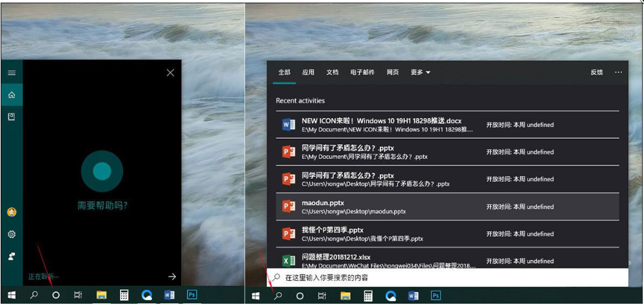The height and width of the screenshot is (307, 644).
Task: Open 同学间有了矛盾怎么办 pptx on C:\Users Desktop
Action: [x=447, y=179]
